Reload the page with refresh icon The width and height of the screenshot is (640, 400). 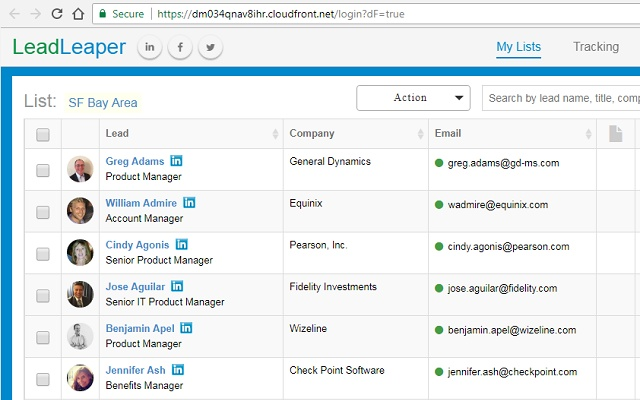pyautogui.click(x=57, y=14)
